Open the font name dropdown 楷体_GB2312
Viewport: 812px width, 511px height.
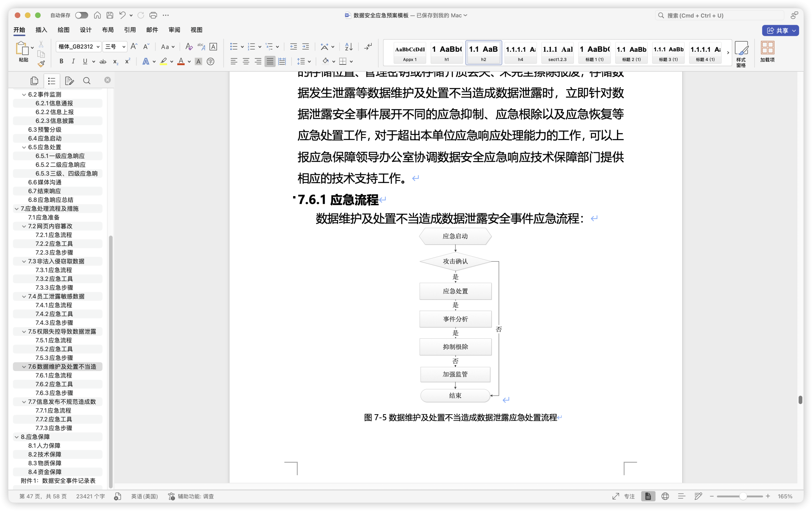coord(79,47)
